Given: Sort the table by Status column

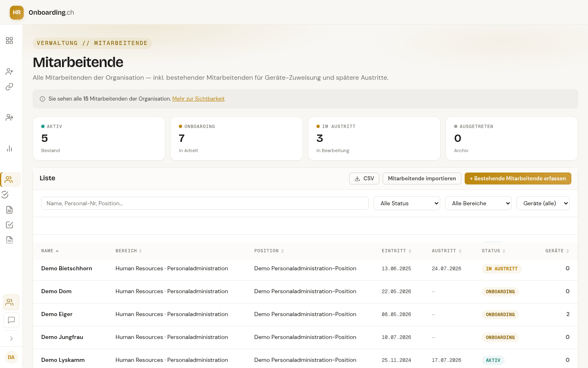Looking at the screenshot, I should tap(494, 251).
